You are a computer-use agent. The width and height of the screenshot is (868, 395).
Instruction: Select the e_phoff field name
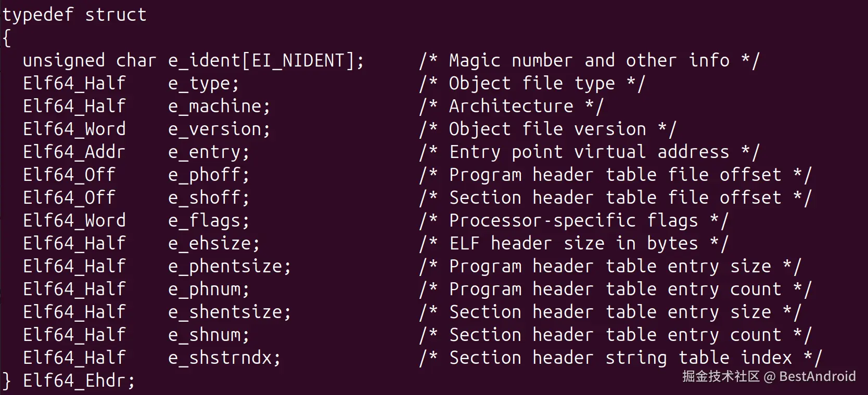click(208, 175)
